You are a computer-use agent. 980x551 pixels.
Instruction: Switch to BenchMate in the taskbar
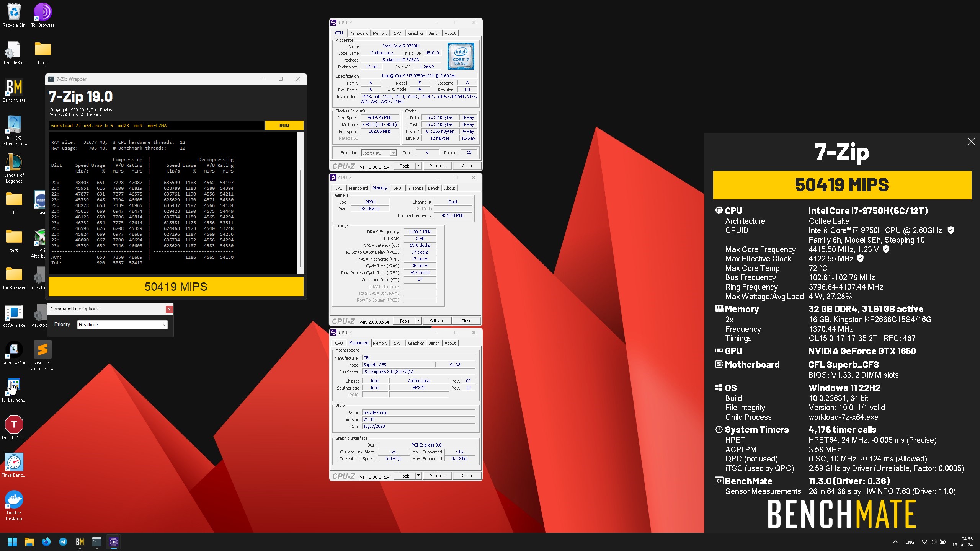[80, 542]
